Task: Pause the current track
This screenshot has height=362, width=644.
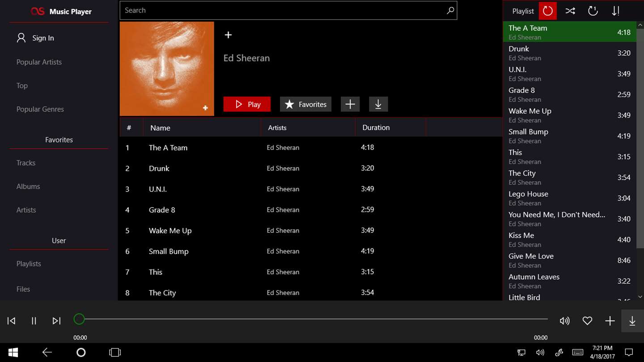Action: pos(34,321)
